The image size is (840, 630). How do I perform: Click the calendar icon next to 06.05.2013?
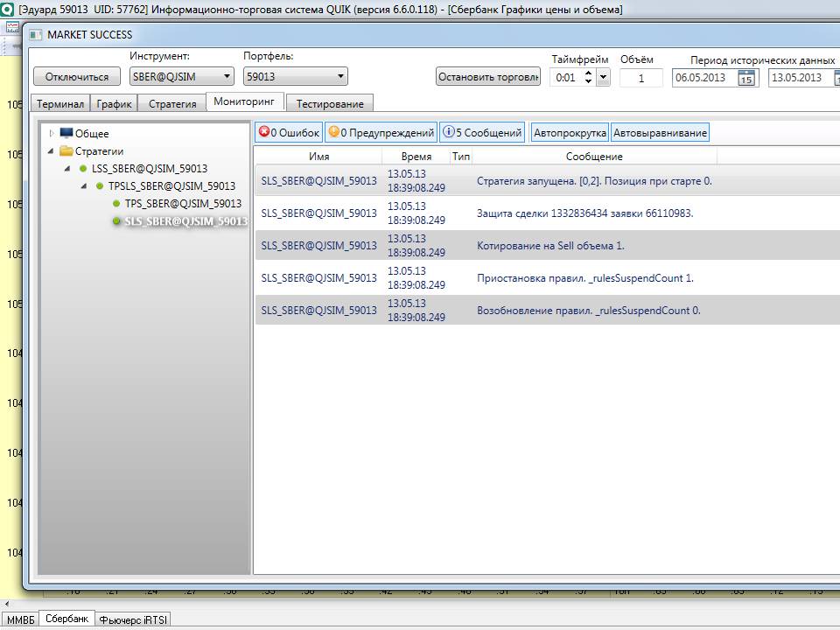(x=745, y=78)
